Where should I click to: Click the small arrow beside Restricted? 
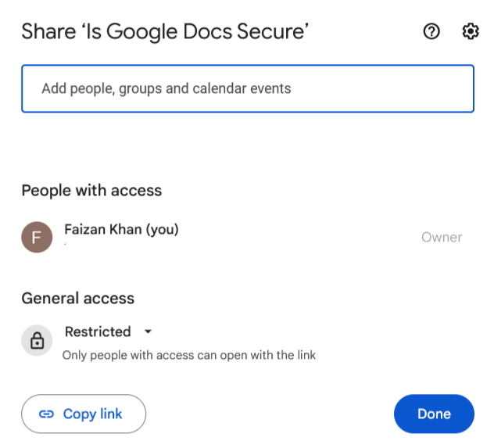pyautogui.click(x=148, y=332)
